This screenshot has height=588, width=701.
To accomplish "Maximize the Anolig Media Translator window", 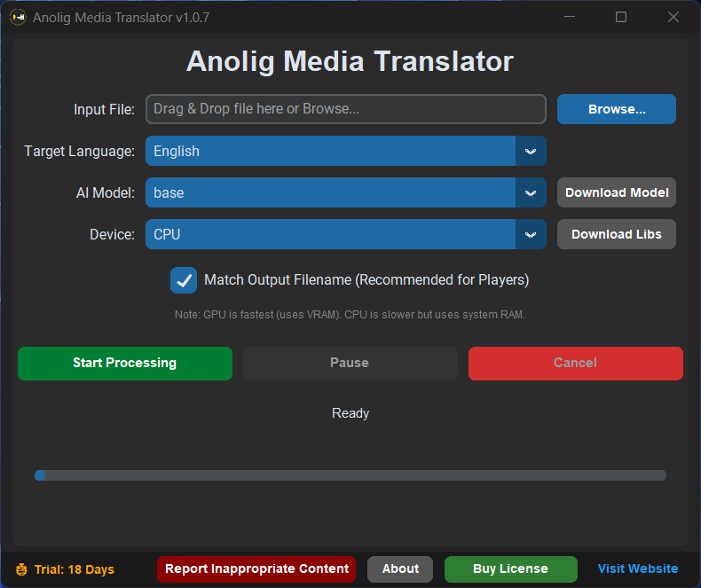I will tap(621, 18).
